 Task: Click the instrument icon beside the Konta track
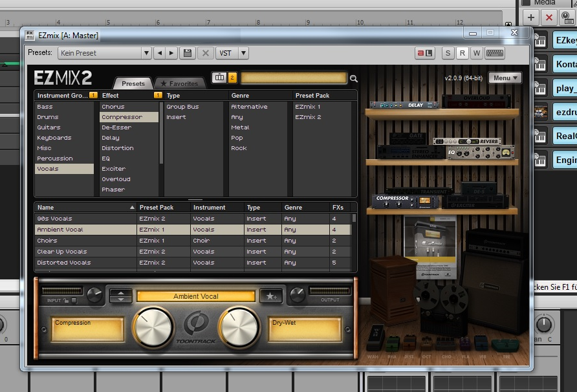tap(540, 65)
